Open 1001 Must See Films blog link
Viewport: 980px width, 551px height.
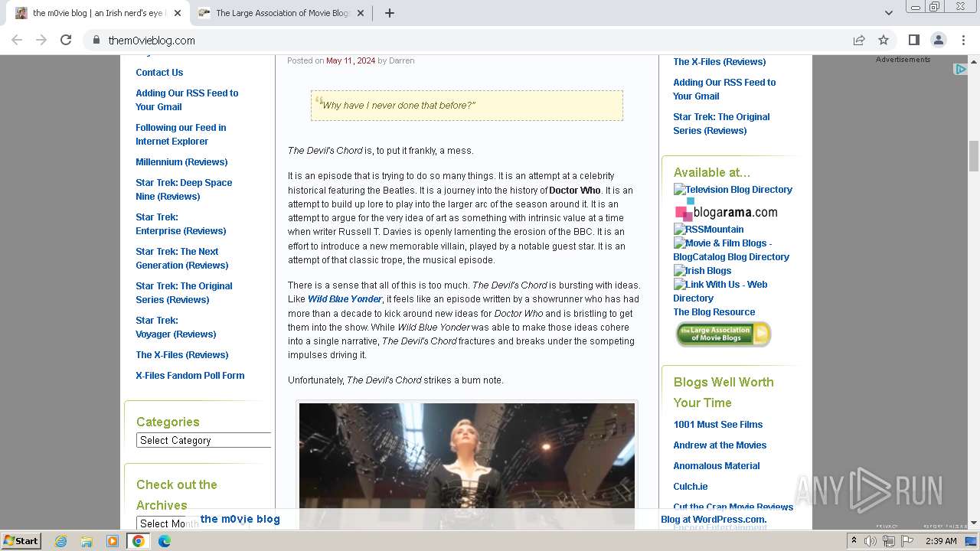[x=718, y=424]
